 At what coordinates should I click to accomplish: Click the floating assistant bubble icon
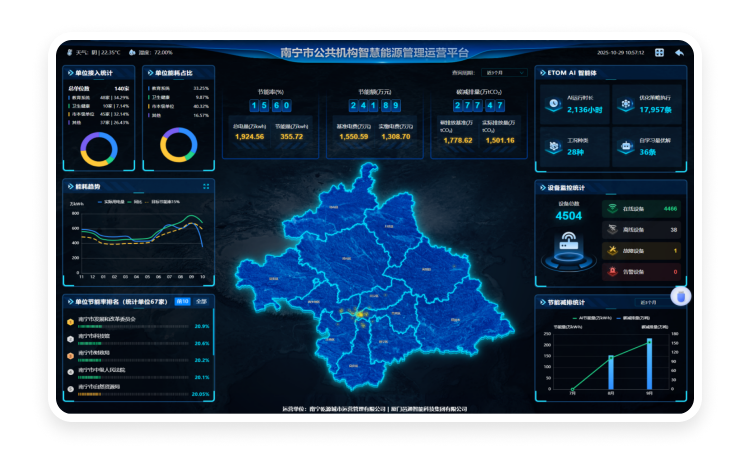click(680, 297)
